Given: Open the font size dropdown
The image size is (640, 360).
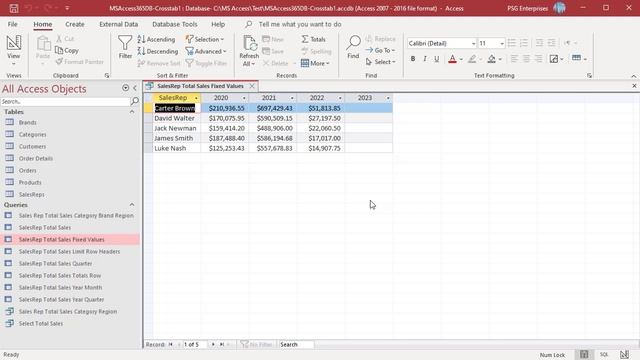Looking at the screenshot, I should (502, 43).
